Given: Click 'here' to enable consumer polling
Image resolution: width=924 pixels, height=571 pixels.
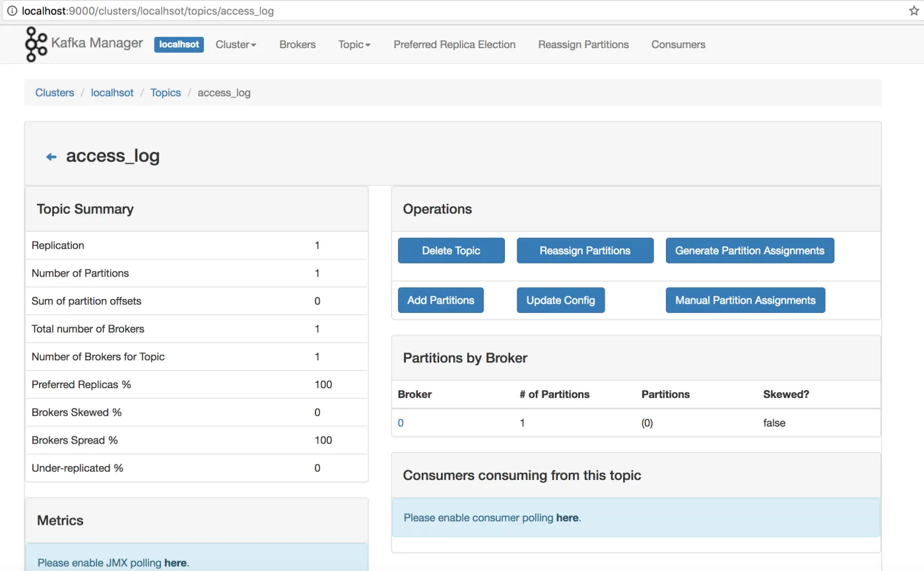Looking at the screenshot, I should point(568,518).
